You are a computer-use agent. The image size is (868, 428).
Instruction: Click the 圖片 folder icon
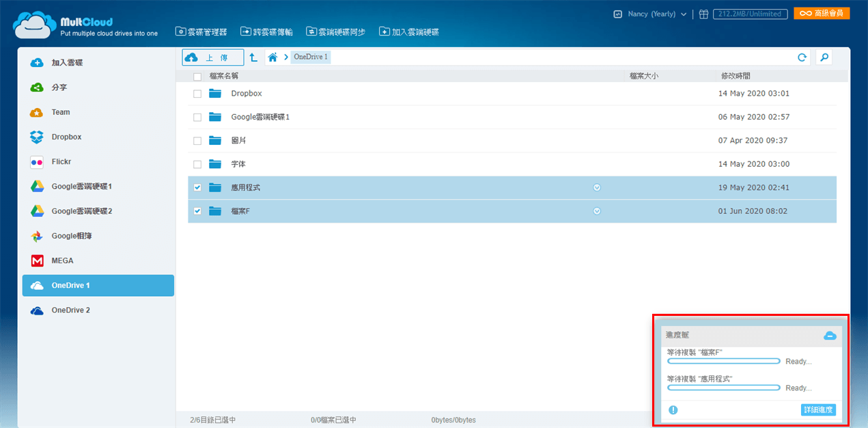pos(215,140)
